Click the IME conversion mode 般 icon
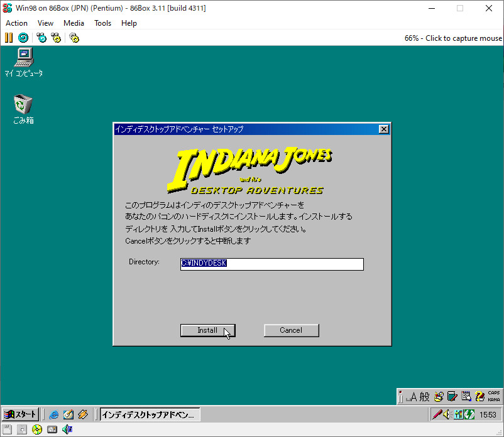 click(424, 397)
